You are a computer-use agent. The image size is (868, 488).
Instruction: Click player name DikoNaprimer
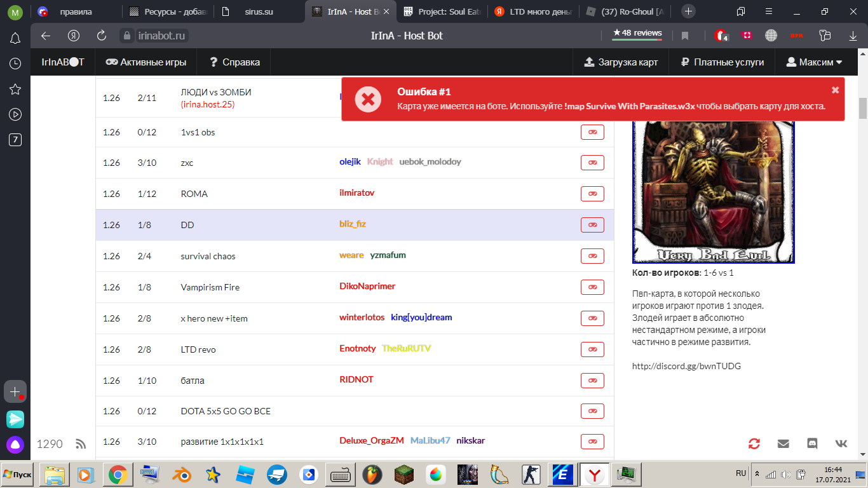[367, 287]
